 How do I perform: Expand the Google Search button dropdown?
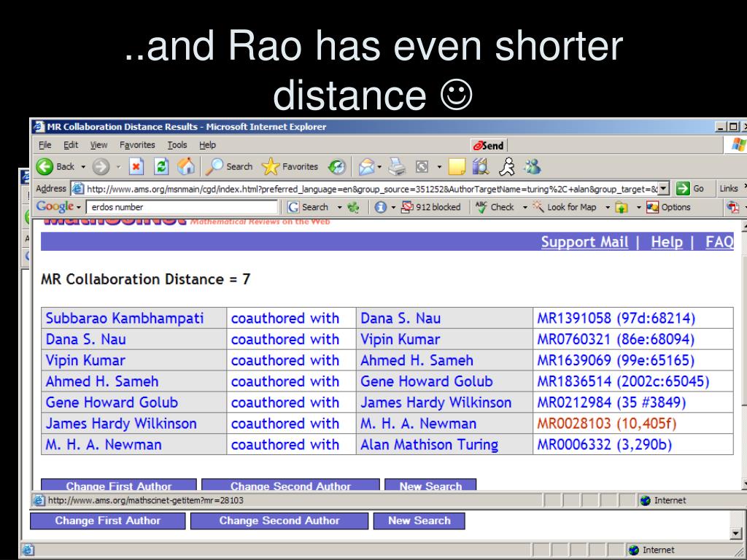tap(340, 208)
